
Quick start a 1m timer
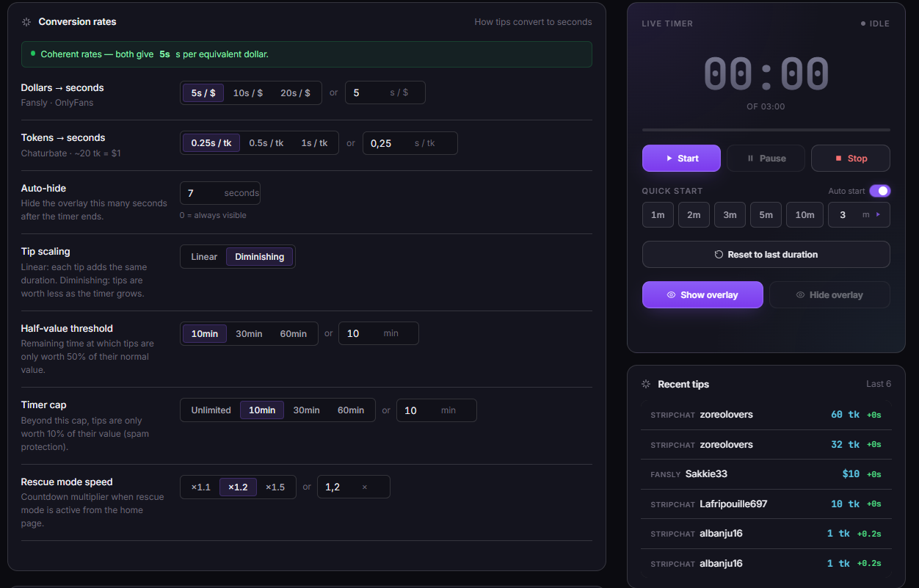tap(658, 215)
